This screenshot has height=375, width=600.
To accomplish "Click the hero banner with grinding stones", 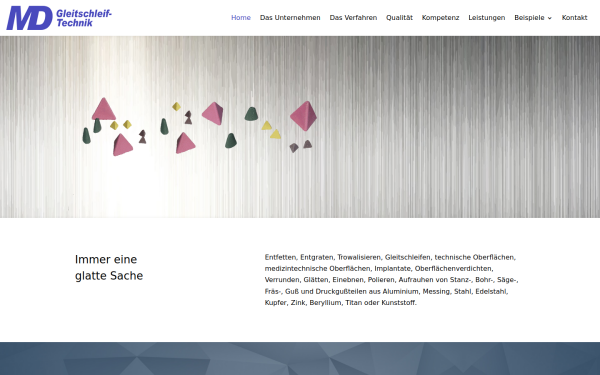I will click(300, 127).
